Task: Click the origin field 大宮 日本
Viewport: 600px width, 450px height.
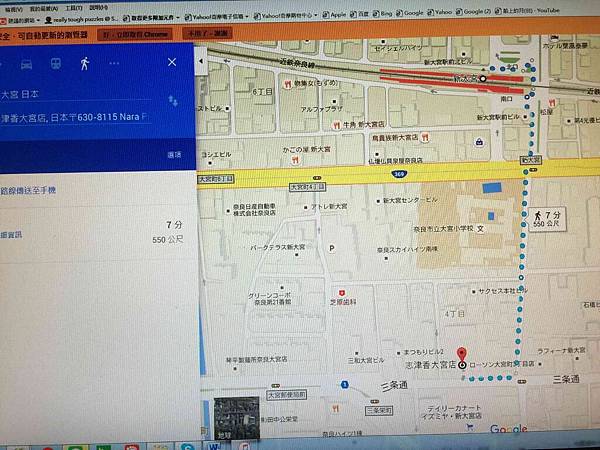Action: click(75, 94)
